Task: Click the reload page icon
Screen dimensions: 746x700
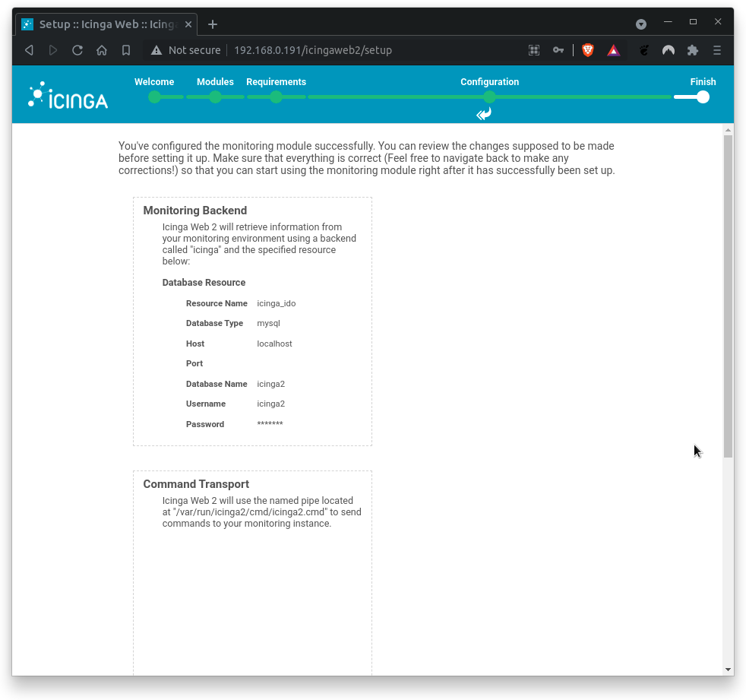Action: 77,49
